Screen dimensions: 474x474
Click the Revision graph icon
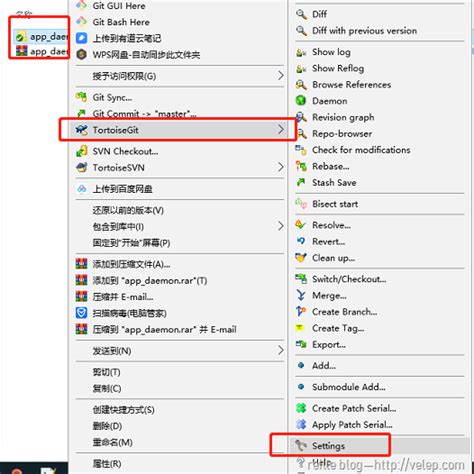pos(301,117)
